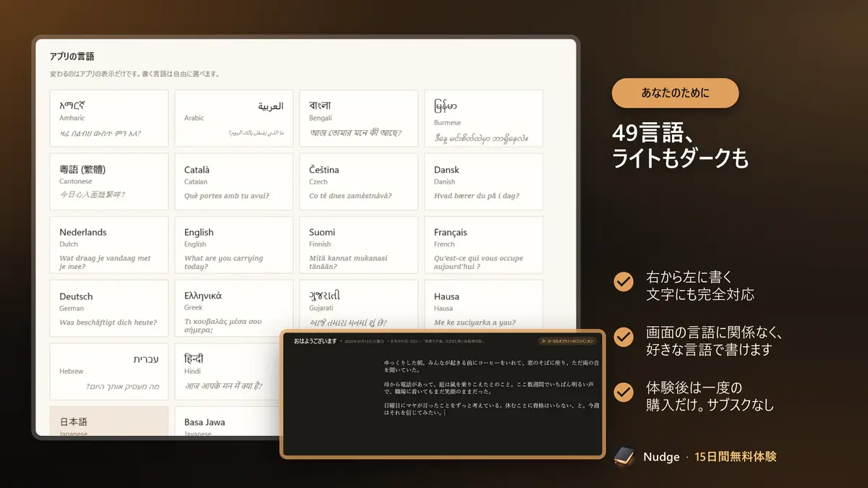Click the ローカルオフラインAIコンパニオン badge in the dark editor
868x488 pixels.
point(567,341)
